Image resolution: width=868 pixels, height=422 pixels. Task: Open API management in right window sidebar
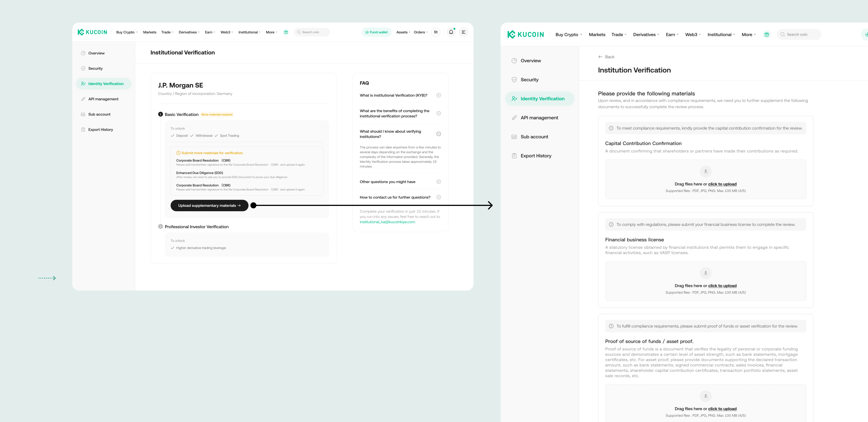point(539,118)
